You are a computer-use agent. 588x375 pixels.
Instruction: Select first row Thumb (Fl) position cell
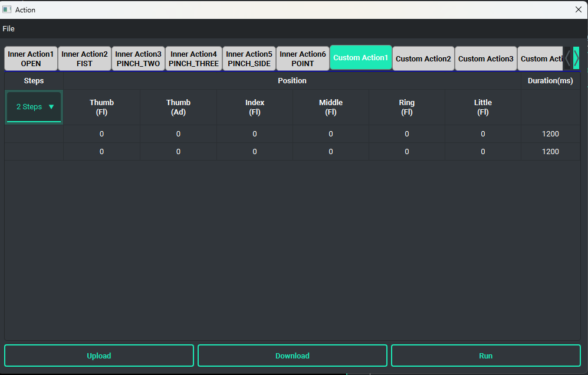(101, 134)
